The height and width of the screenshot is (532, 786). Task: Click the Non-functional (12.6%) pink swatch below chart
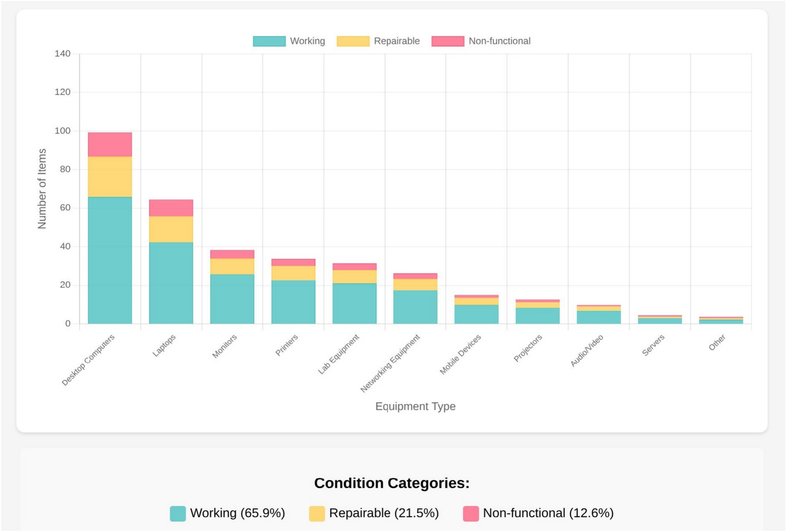pos(471,514)
